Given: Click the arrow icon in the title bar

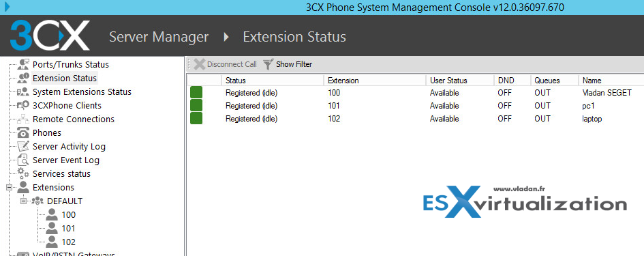Looking at the screenshot, I should pyautogui.click(x=7, y=6).
